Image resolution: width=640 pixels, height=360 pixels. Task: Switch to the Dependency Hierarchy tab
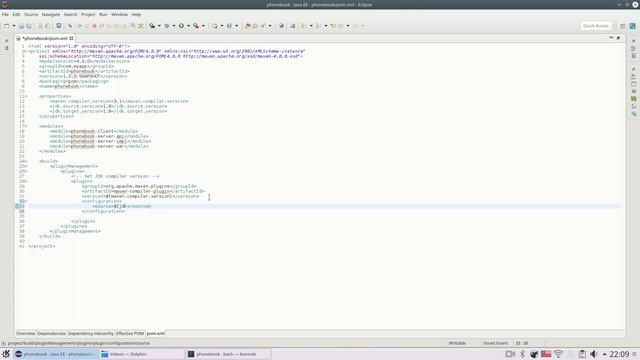91,333
